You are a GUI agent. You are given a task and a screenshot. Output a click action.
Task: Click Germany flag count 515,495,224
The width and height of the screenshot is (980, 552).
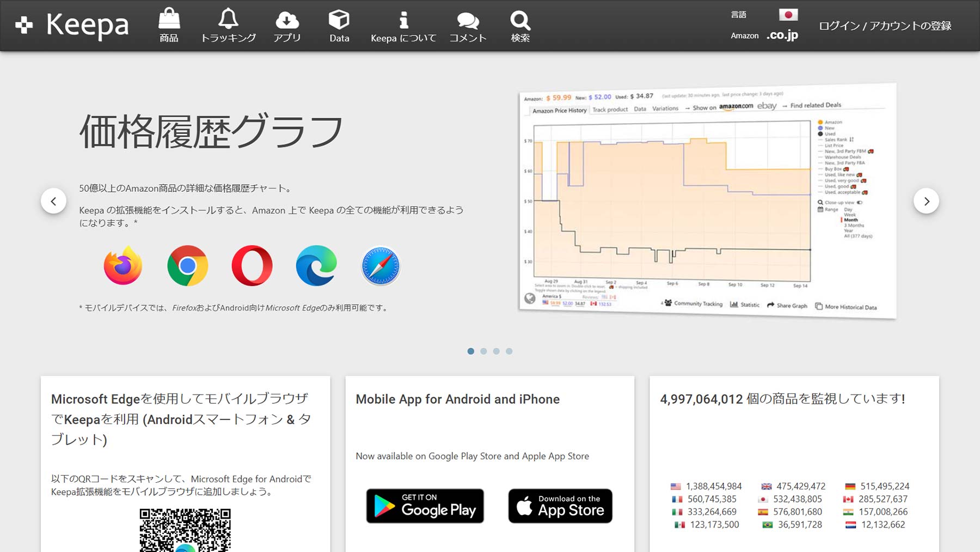(877, 486)
